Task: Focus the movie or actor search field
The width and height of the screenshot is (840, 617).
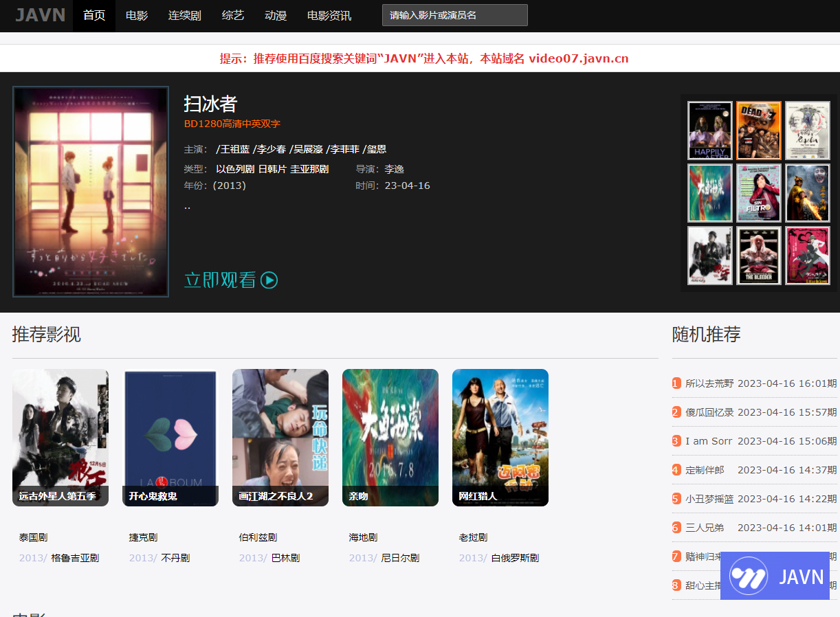Action: point(455,15)
